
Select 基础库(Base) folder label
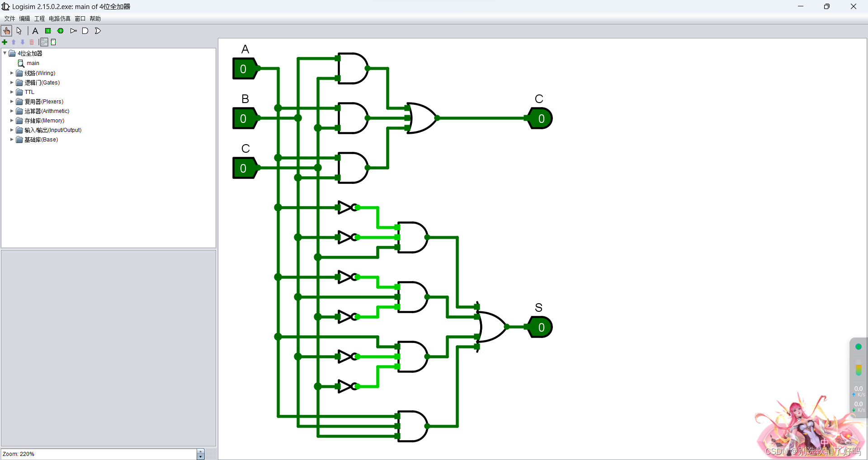pos(41,139)
